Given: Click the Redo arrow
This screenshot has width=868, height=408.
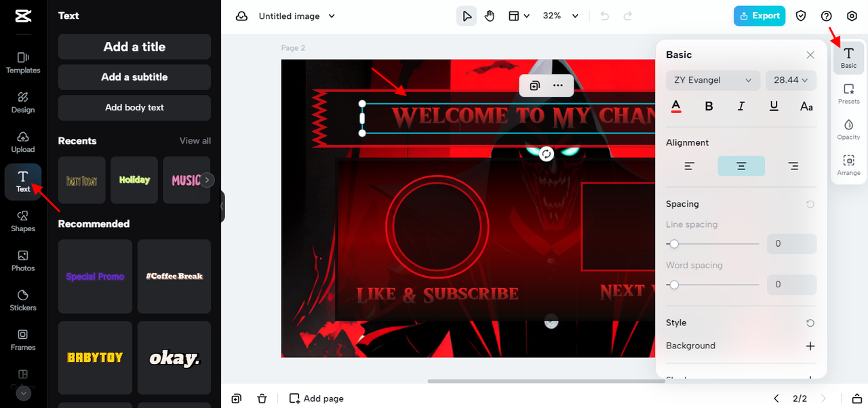Looking at the screenshot, I should pyautogui.click(x=628, y=16).
